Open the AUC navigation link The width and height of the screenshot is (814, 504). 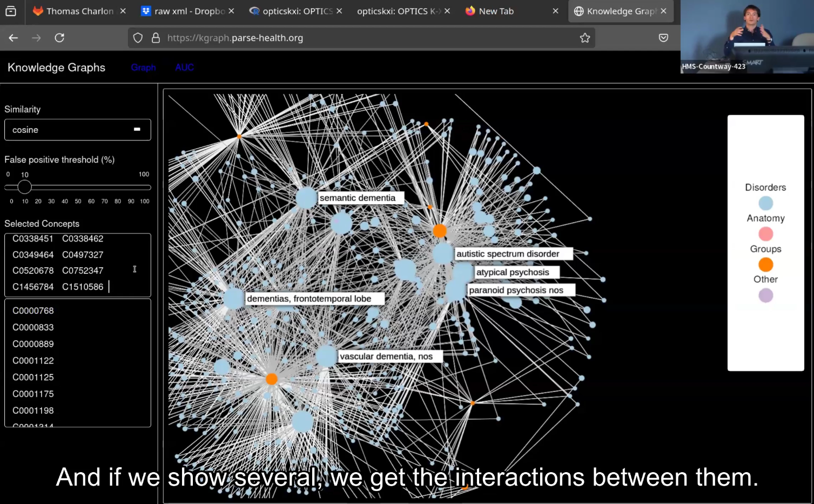(x=184, y=68)
